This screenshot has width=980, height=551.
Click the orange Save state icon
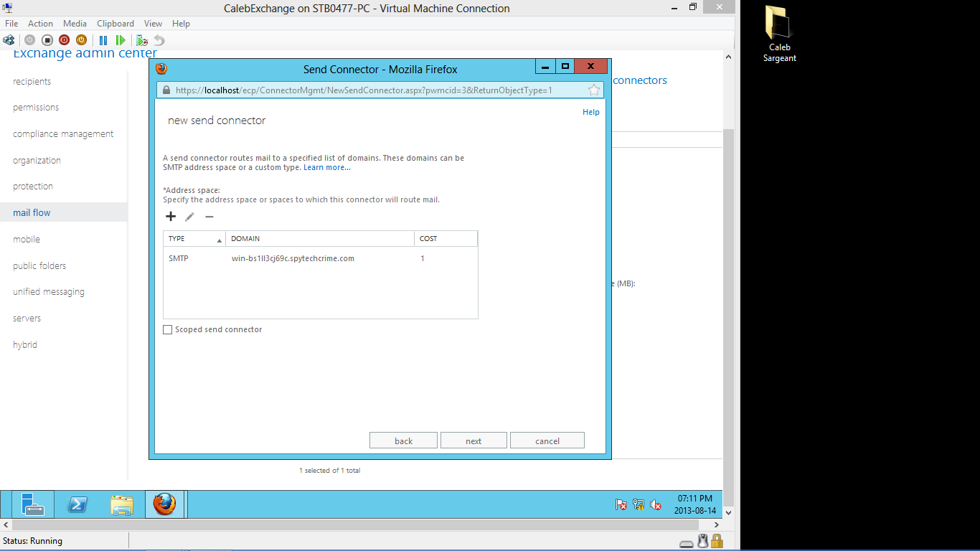coord(81,40)
